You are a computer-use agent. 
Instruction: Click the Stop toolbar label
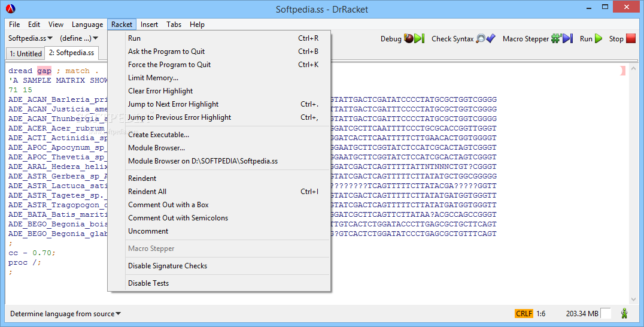[616, 38]
